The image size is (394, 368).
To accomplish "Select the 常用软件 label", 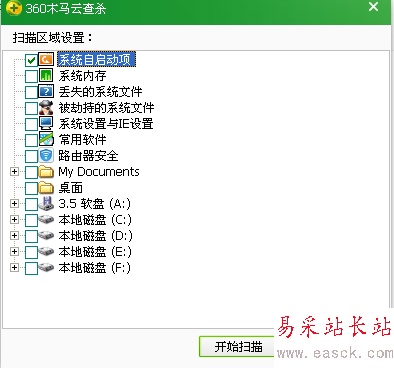I will click(82, 139).
